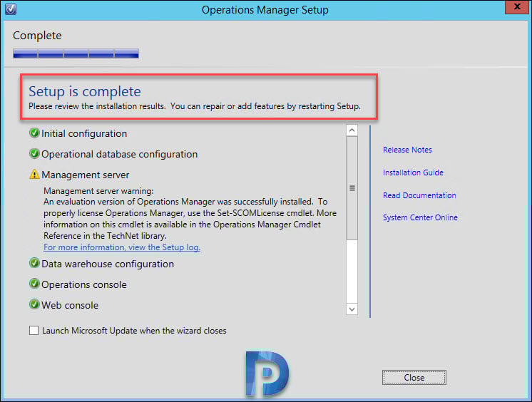Open the Release Notes link
Screen dimensions: 532x402
[x=407, y=150]
